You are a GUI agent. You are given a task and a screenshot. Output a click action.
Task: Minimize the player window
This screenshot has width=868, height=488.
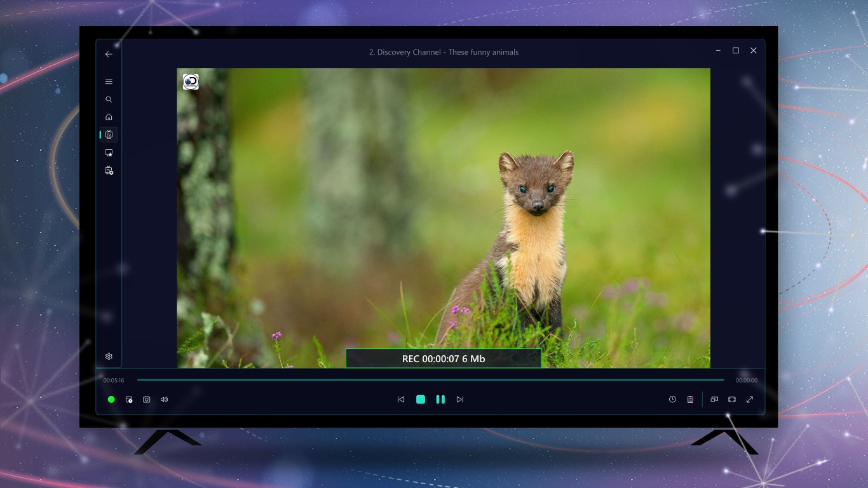click(x=718, y=51)
